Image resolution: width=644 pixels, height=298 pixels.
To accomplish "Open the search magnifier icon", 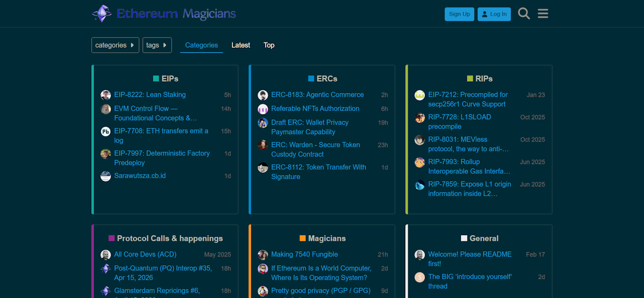I will (524, 14).
